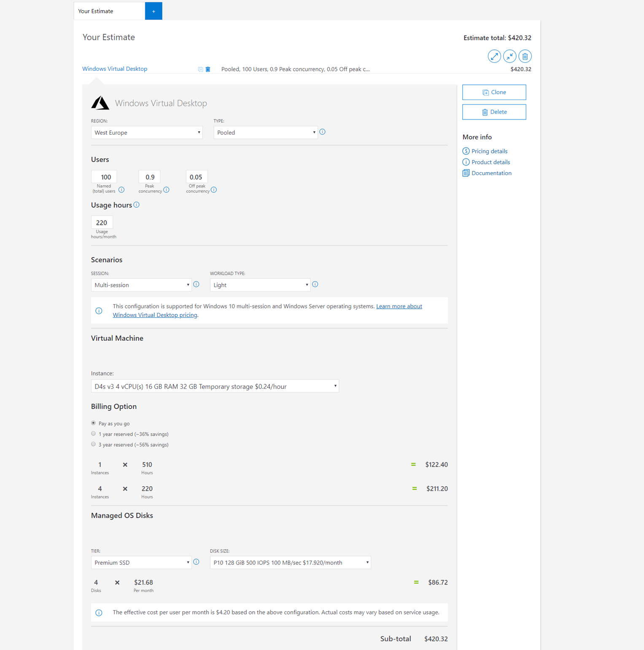This screenshot has width=644, height=650.
Task: Click the Named total users input field
Action: click(104, 177)
